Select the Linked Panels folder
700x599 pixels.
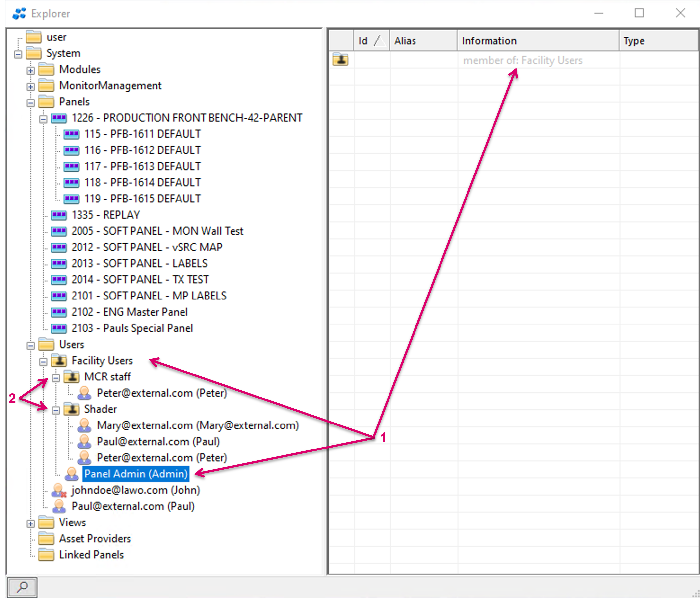pos(91,555)
